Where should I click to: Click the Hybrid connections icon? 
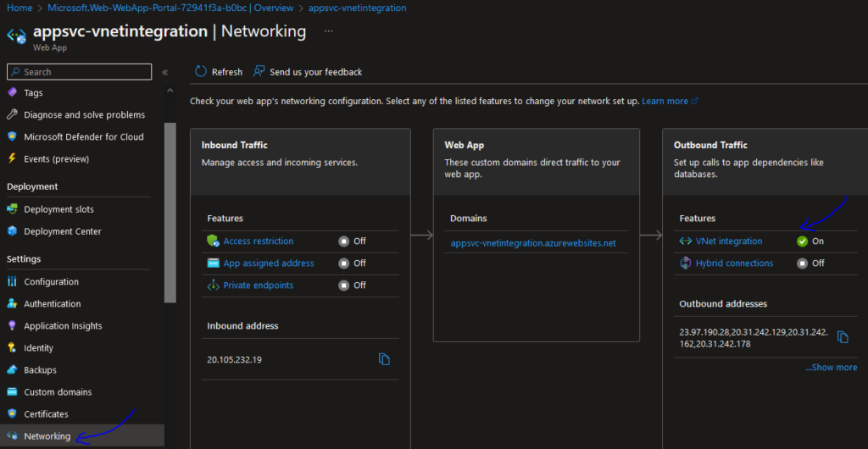pos(685,263)
